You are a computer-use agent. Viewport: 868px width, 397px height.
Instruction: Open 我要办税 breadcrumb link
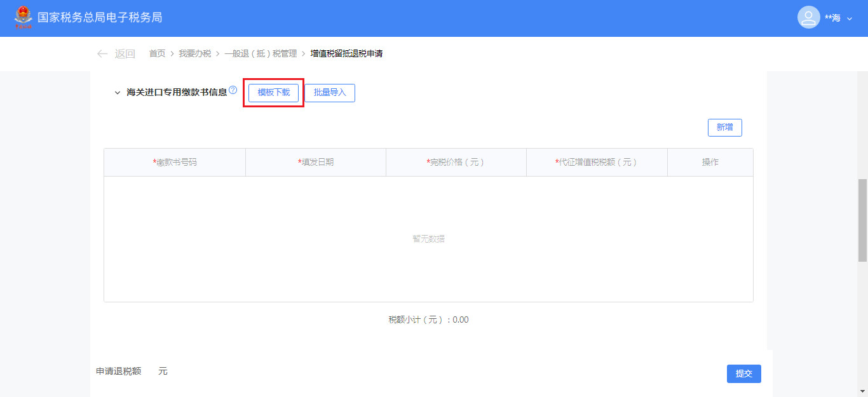194,54
